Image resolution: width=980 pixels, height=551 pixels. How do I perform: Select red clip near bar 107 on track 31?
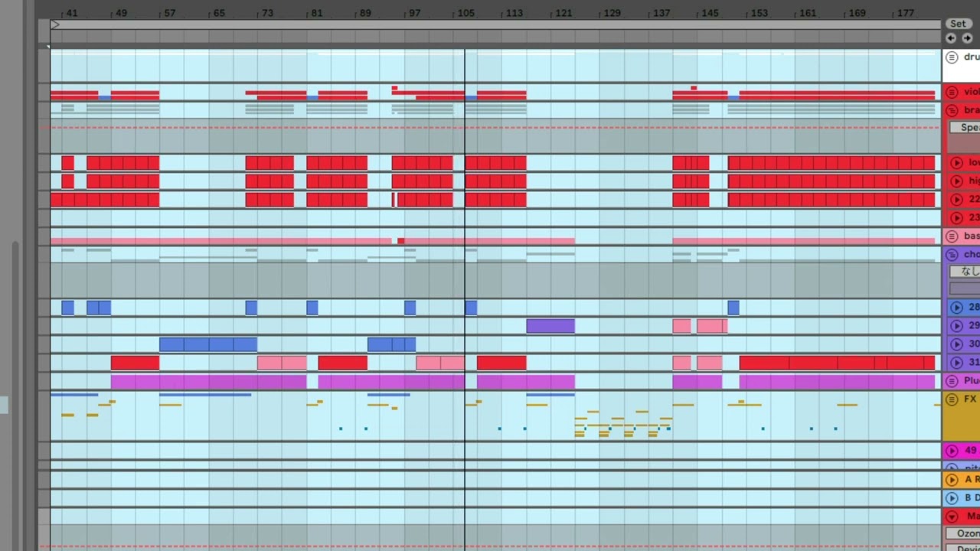tap(501, 363)
